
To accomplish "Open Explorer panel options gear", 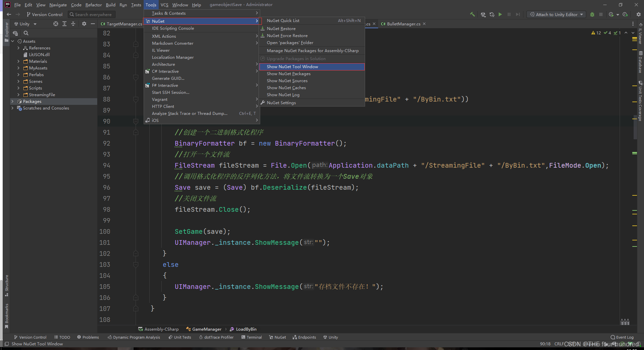I will click(84, 24).
